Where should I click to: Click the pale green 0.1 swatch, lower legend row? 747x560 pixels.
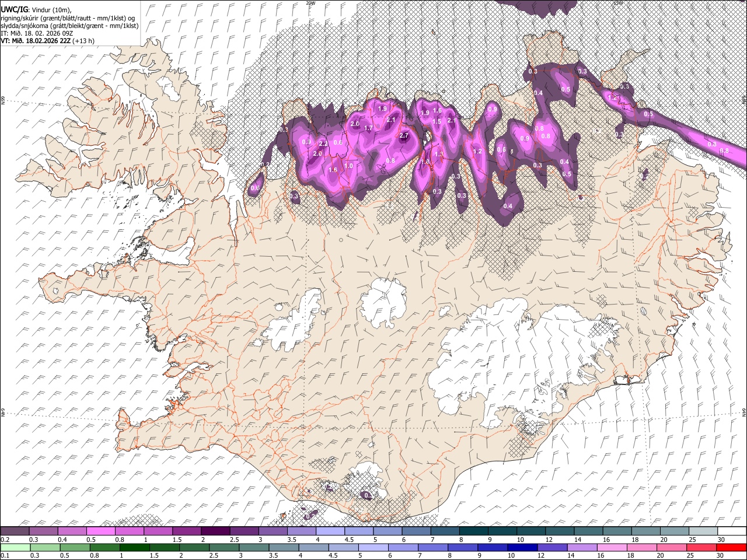[15, 547]
